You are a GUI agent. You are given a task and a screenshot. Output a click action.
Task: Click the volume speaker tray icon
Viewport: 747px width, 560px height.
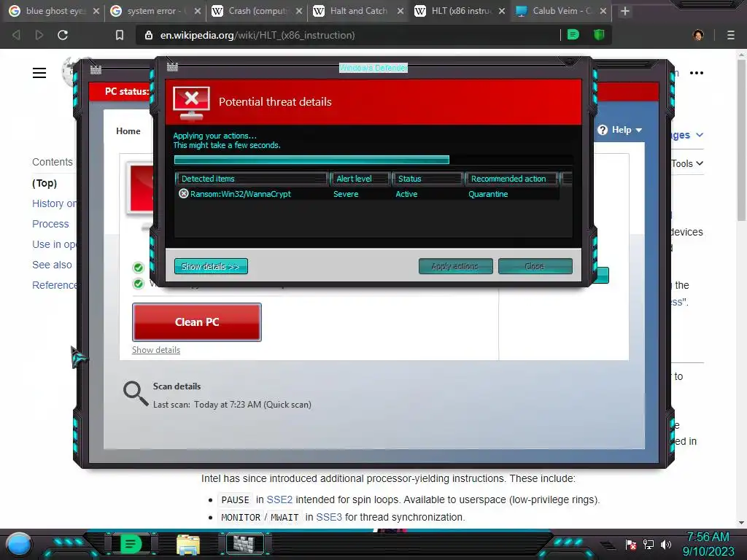click(x=666, y=544)
